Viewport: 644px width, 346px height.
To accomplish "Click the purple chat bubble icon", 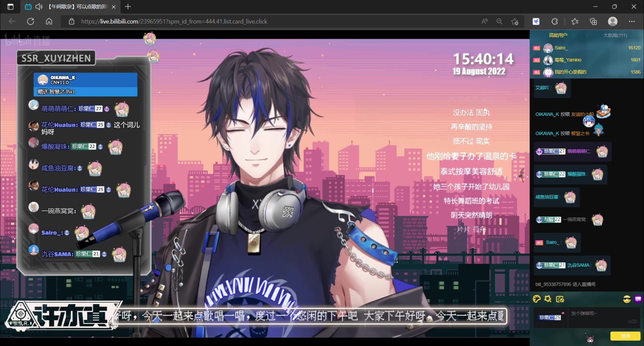I will point(638,299).
